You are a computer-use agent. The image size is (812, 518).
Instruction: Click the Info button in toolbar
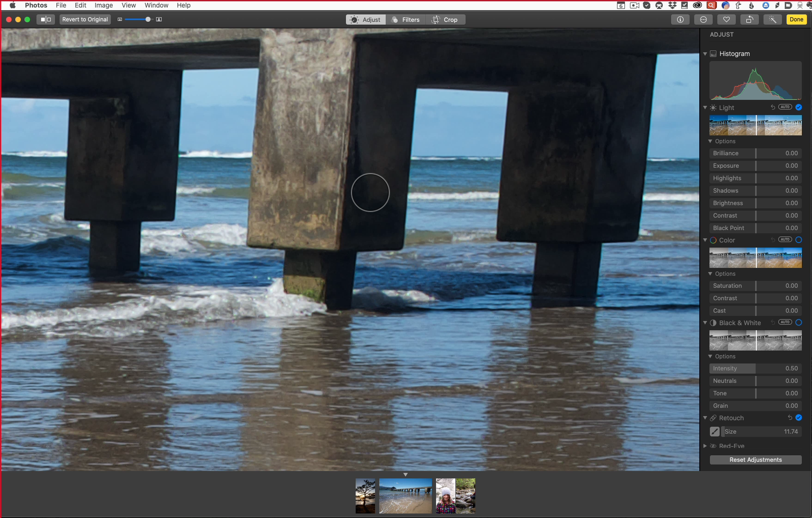[x=680, y=19]
